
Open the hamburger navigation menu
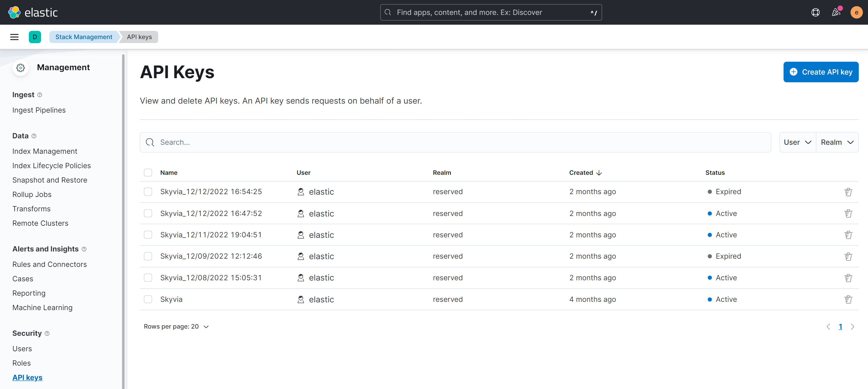[x=14, y=37]
